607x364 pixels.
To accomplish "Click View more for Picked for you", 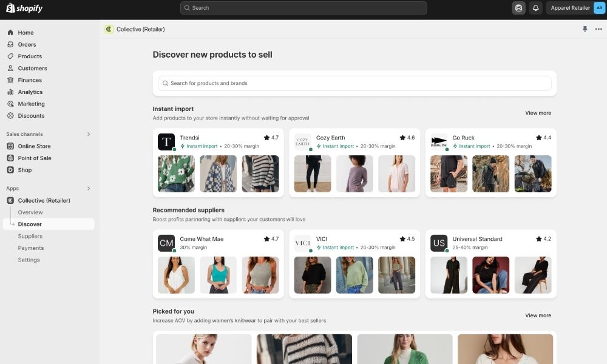I will [x=538, y=315].
